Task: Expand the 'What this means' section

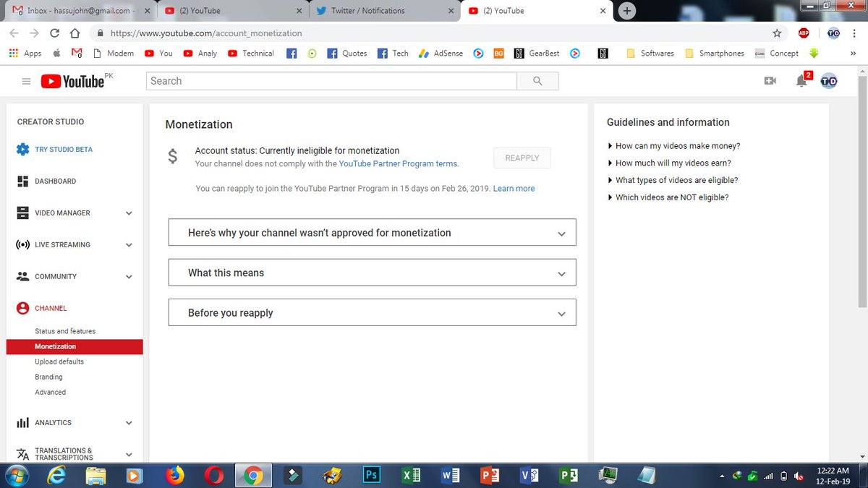Action: coord(372,273)
